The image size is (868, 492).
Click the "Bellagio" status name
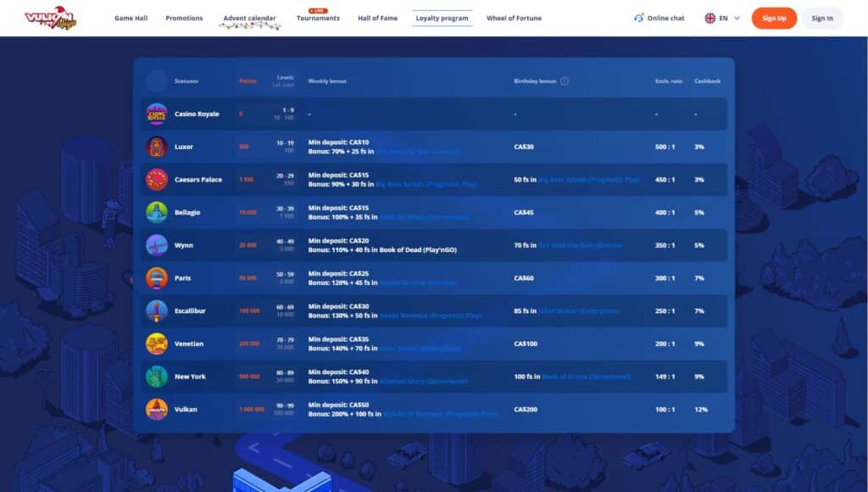[x=187, y=212]
